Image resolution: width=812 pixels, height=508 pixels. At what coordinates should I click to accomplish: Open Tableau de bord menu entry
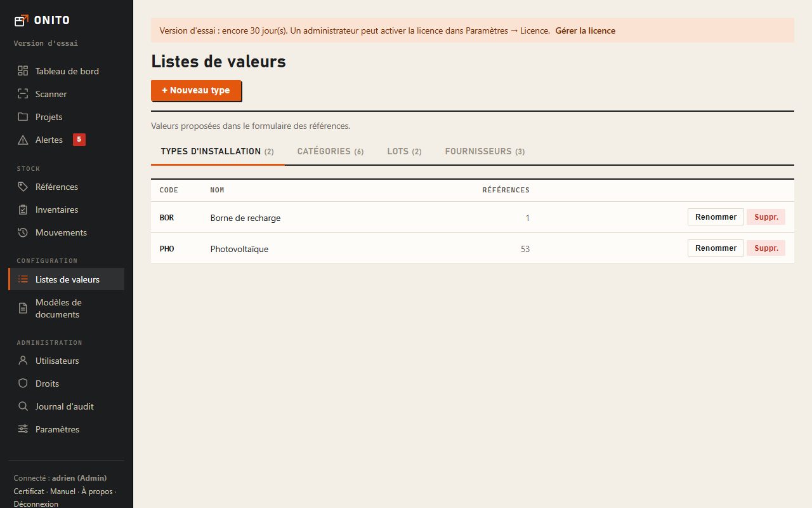pos(67,71)
